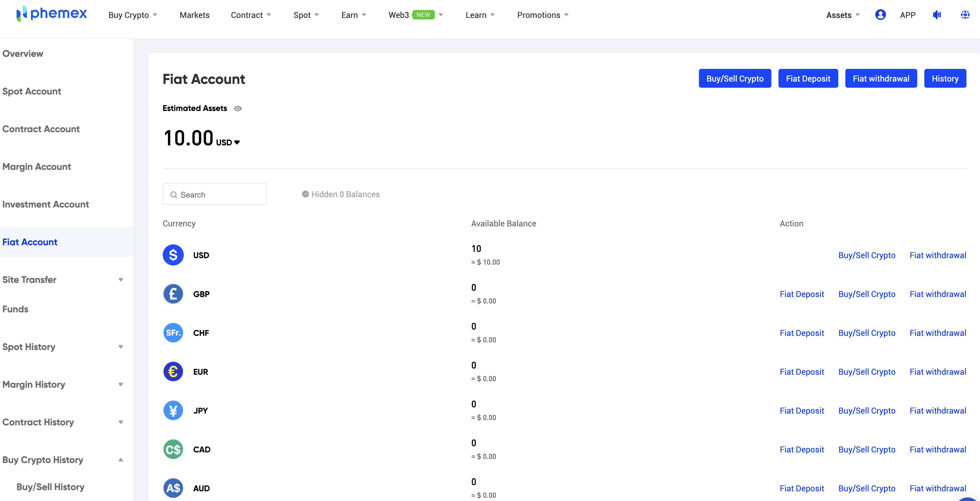Open the Earn dropdown menu
The height and width of the screenshot is (501, 980).
(353, 15)
